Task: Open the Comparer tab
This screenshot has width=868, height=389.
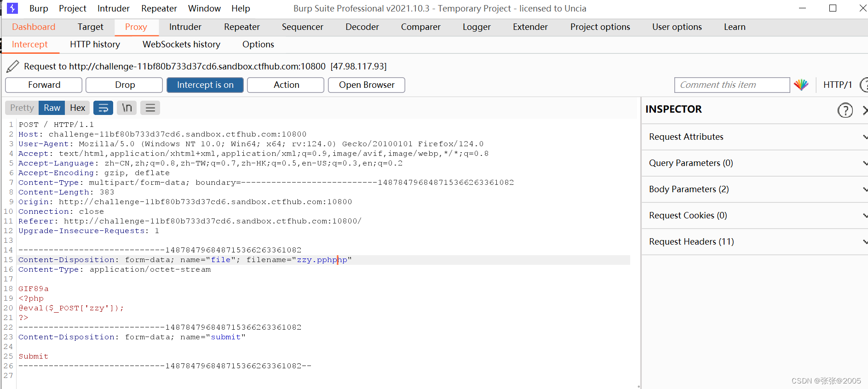Action: (x=421, y=27)
